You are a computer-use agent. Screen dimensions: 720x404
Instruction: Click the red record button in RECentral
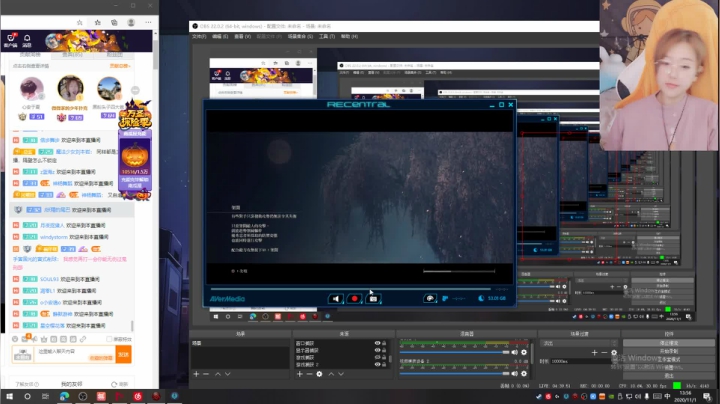354,299
